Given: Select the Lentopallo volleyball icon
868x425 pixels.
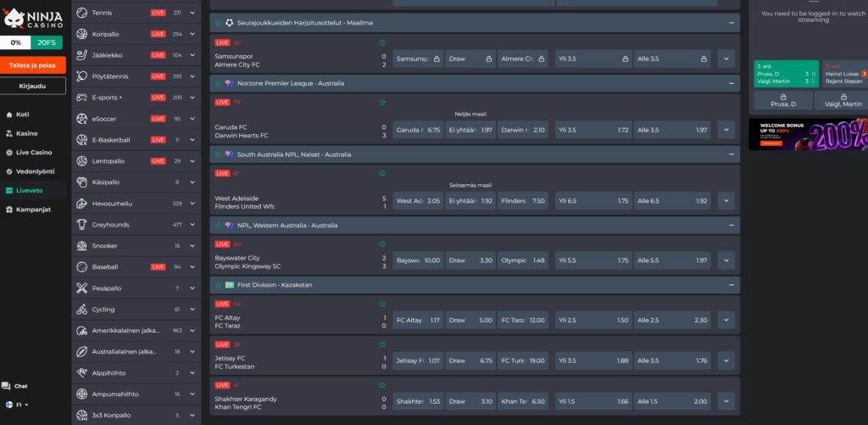Looking at the screenshot, I should (x=82, y=160).
